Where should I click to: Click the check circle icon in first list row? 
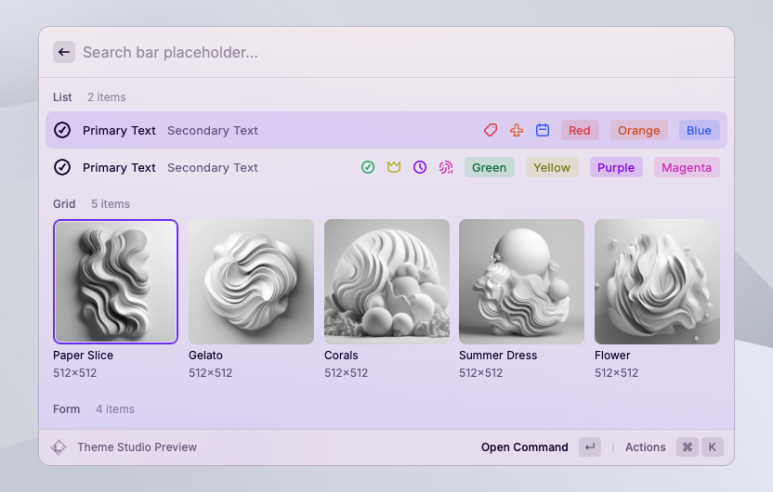pyautogui.click(x=62, y=130)
